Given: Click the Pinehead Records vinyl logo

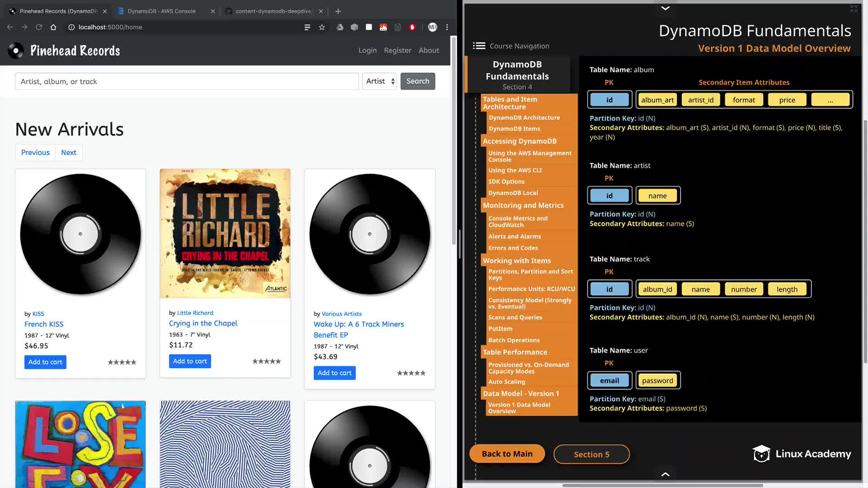Looking at the screenshot, I should pos(16,51).
